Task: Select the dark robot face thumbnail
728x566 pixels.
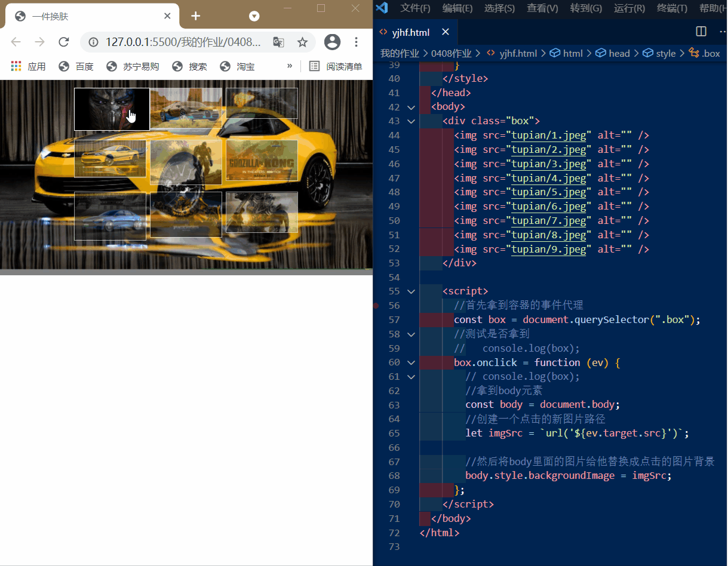Action: [112, 109]
